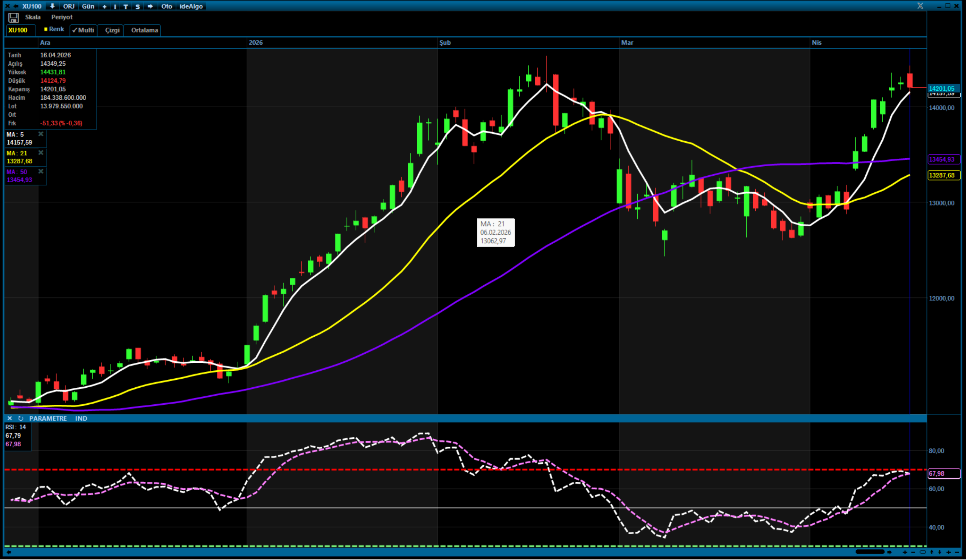Toggle the ORJ original price mode
The image size is (966, 560).
(x=68, y=6)
